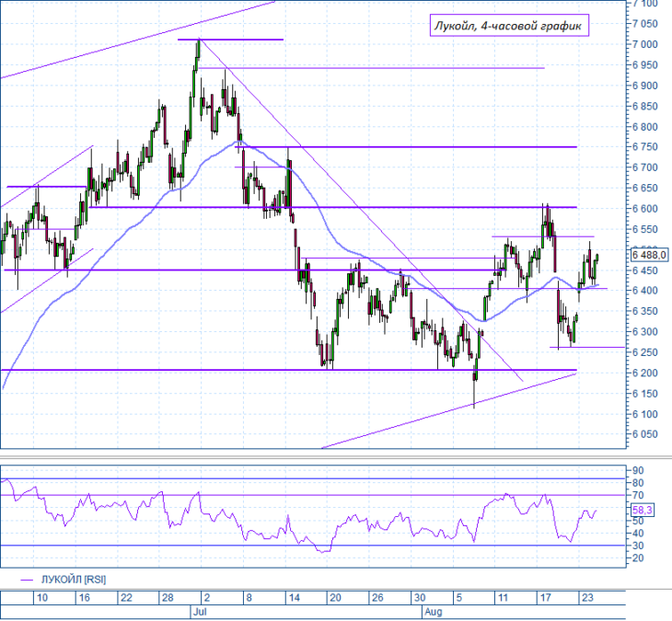The image size is (672, 621).
Task: Click the 6 750 price axis label
Action: pos(644,147)
